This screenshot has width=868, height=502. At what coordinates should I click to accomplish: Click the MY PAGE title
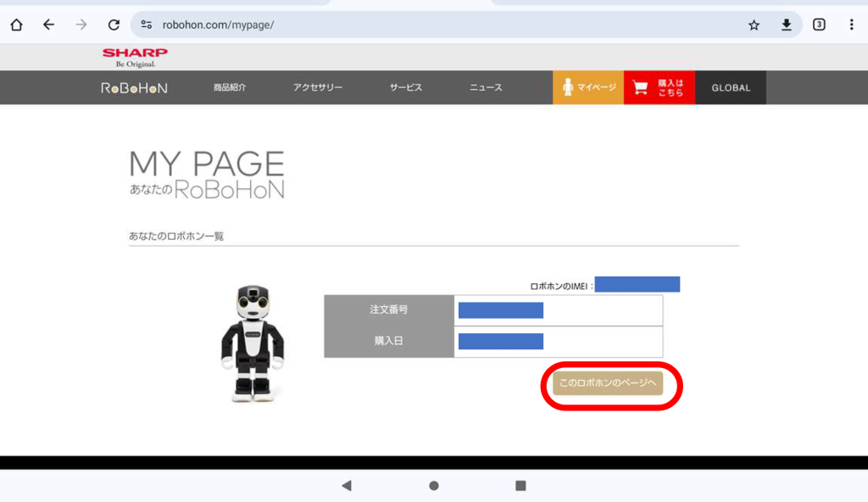[207, 164]
